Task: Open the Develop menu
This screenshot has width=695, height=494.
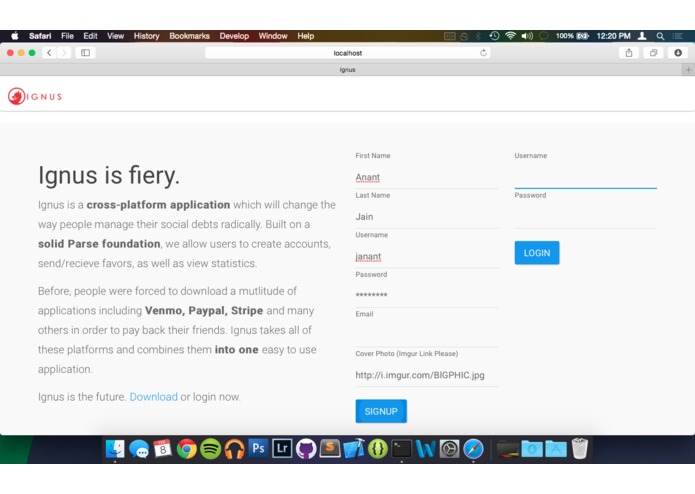Action: pos(234,36)
